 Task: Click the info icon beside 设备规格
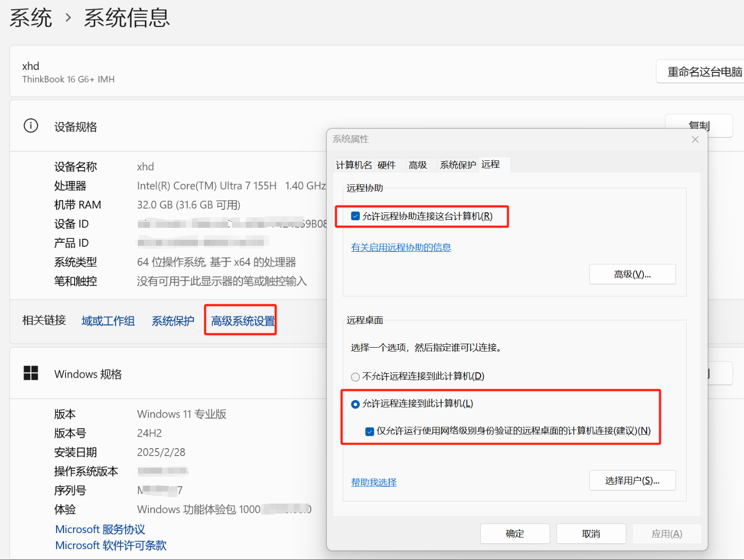click(31, 125)
